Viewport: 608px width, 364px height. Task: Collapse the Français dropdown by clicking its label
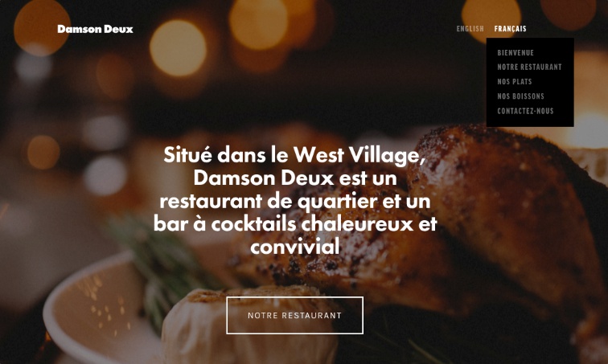[x=510, y=29]
